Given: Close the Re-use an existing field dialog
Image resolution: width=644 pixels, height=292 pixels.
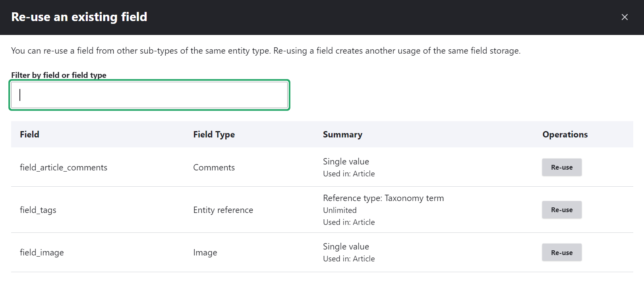Looking at the screenshot, I should point(625,17).
